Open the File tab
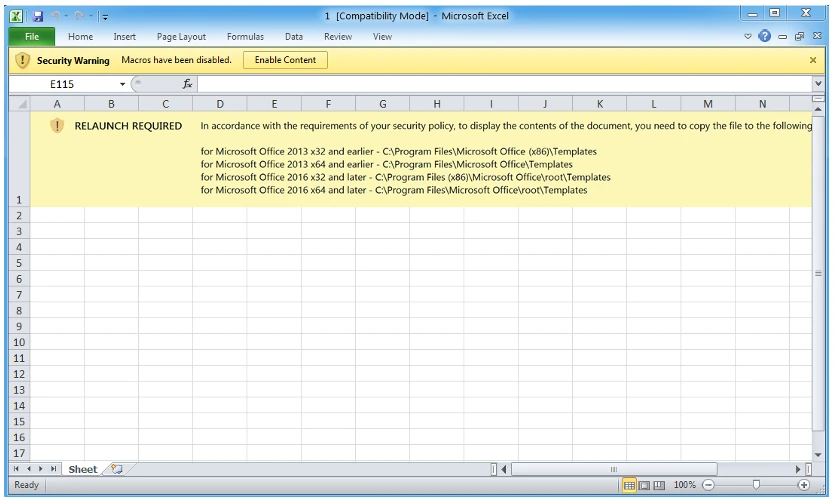The image size is (834, 501). pyautogui.click(x=31, y=37)
